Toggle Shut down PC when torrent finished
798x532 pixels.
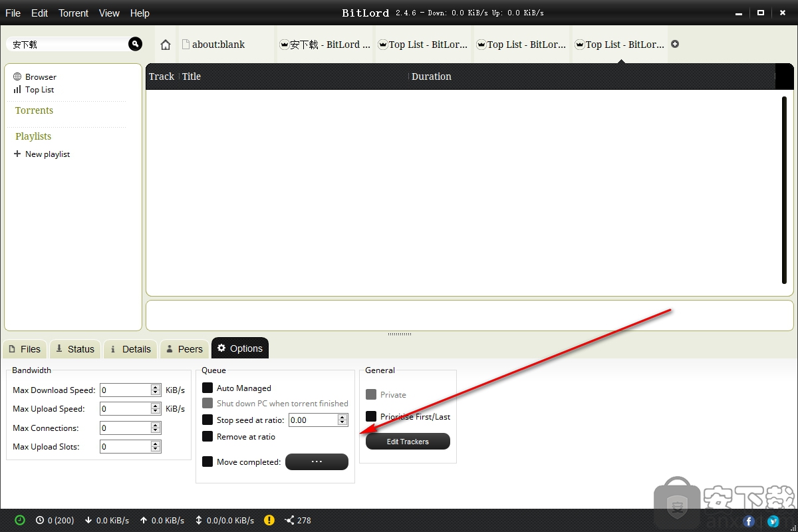[x=207, y=403]
